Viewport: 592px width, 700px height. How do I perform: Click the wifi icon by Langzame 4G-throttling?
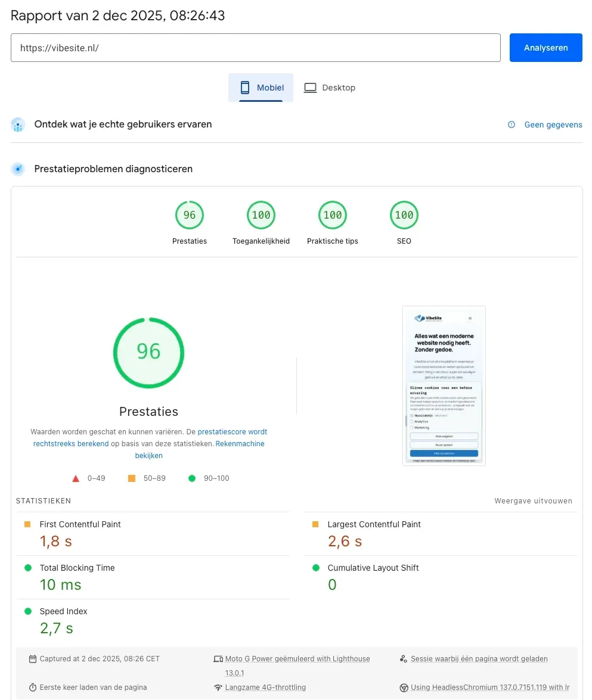[x=218, y=687]
